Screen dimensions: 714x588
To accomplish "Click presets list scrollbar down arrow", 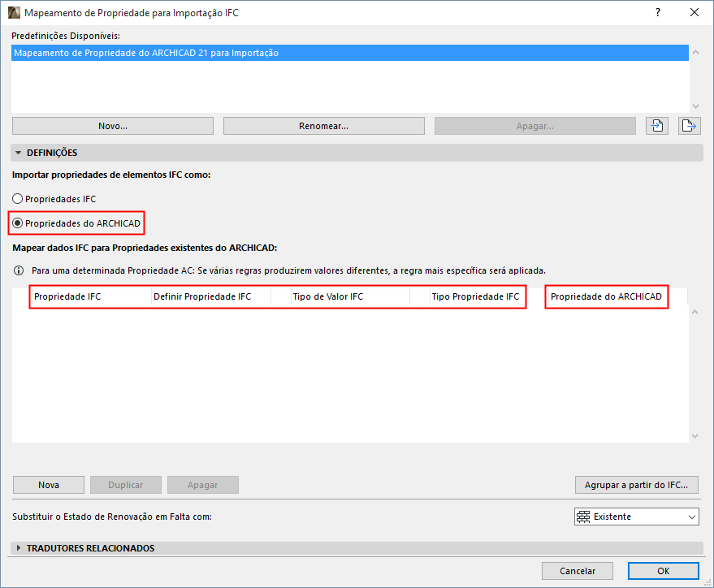I will coord(695,106).
